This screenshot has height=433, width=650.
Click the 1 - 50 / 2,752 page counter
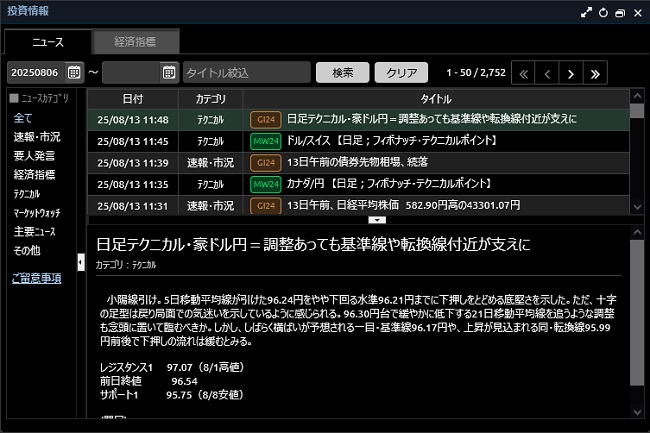(x=476, y=73)
